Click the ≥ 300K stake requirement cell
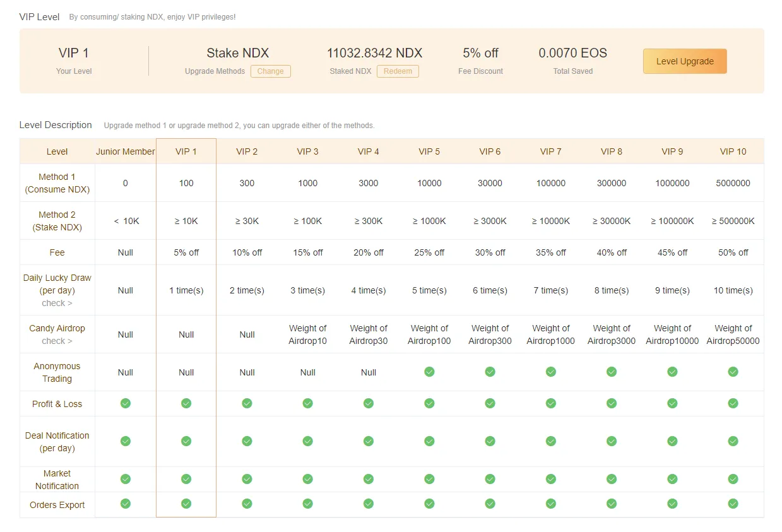This screenshot has height=532, width=782. click(x=369, y=221)
